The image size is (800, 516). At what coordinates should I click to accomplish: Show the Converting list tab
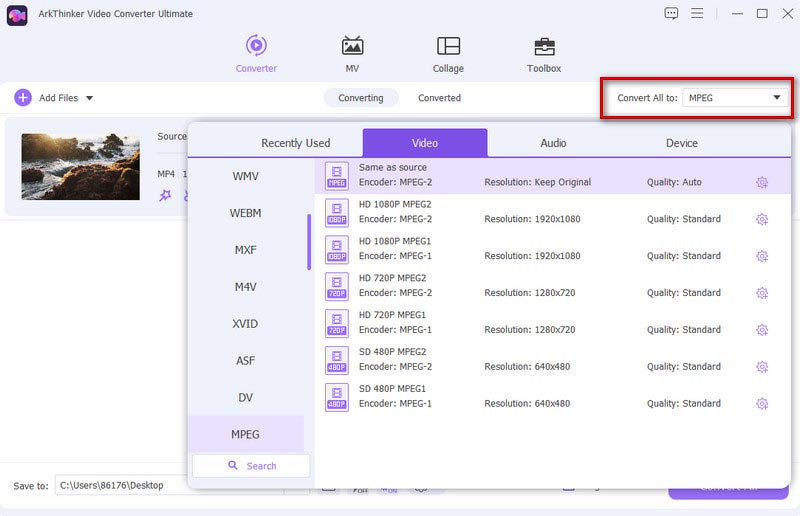point(361,97)
